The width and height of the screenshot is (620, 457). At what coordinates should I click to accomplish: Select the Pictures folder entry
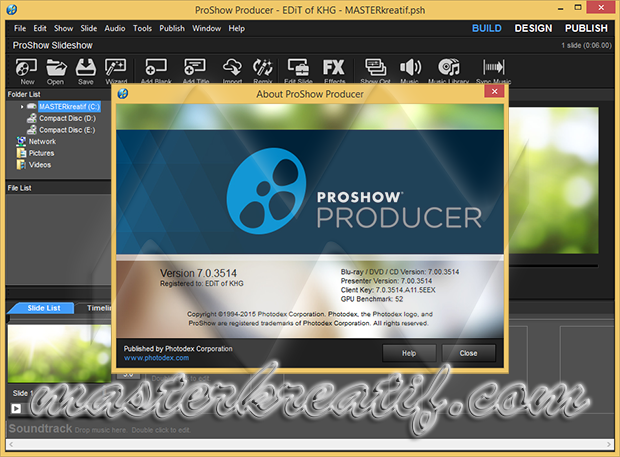41,153
